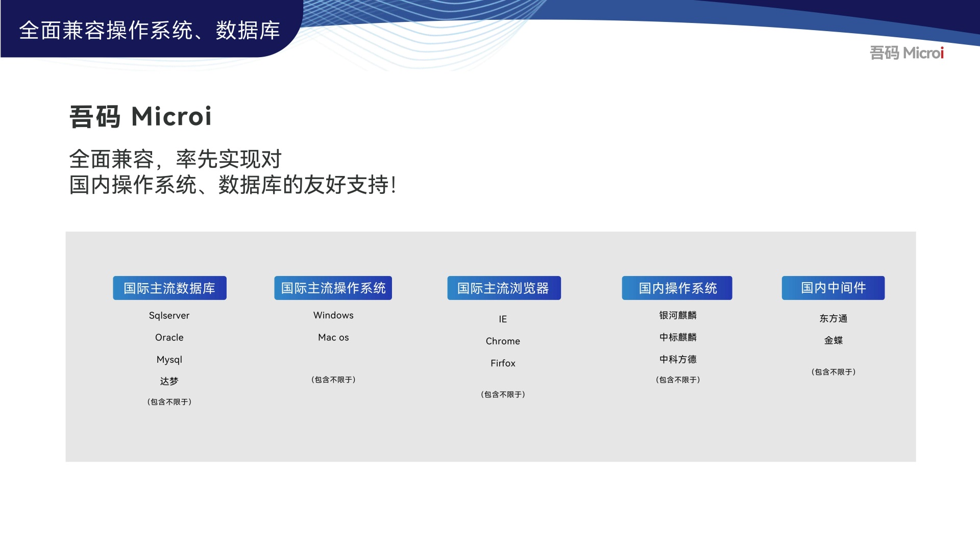Select the Mac os entry
This screenshot has width=980, height=551.
pyautogui.click(x=333, y=337)
